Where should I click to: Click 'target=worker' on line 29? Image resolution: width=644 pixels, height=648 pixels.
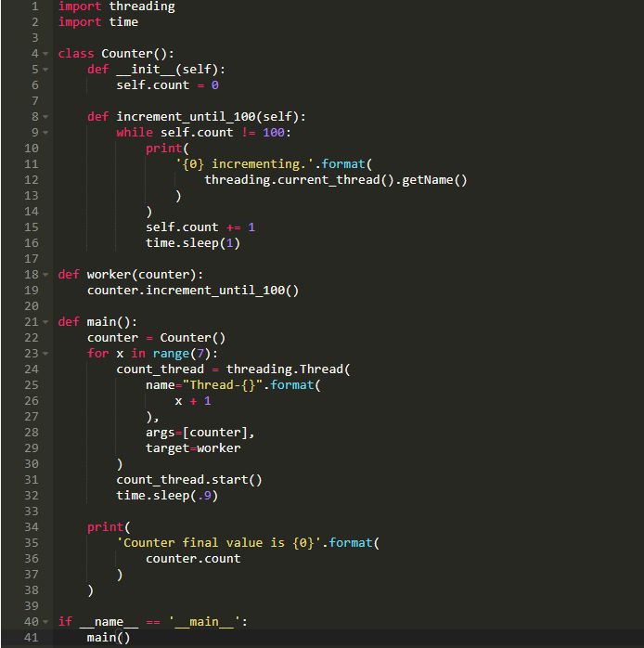tap(193, 448)
